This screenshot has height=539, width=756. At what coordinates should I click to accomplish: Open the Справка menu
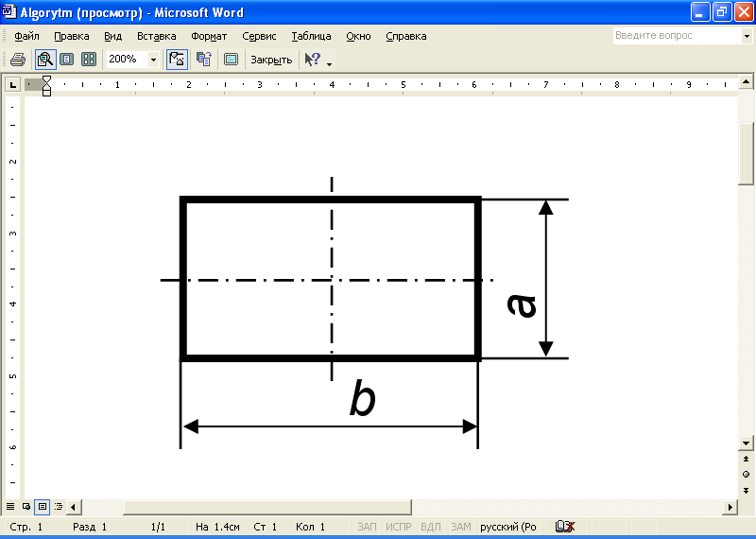(x=406, y=36)
